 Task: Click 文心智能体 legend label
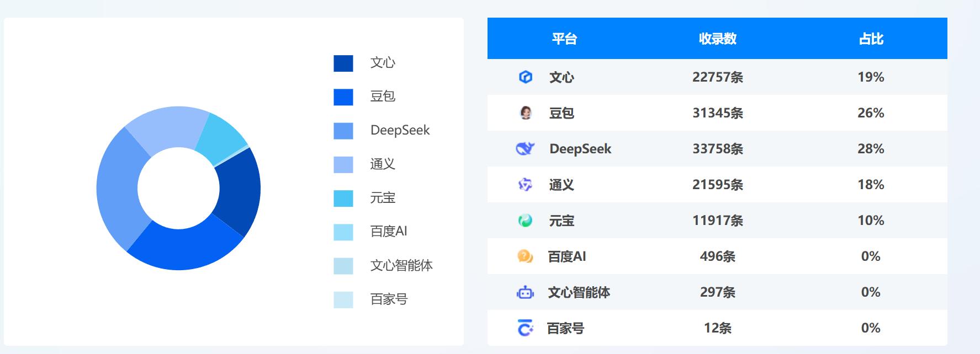coord(401,266)
